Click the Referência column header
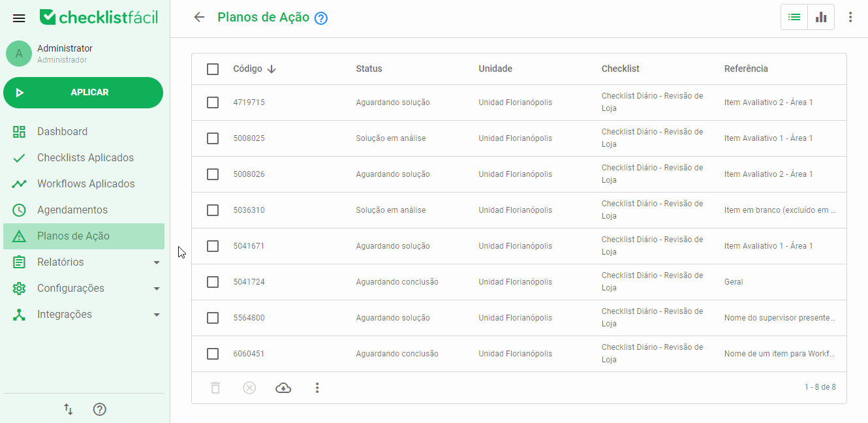The image size is (868, 423). pyautogui.click(x=746, y=69)
